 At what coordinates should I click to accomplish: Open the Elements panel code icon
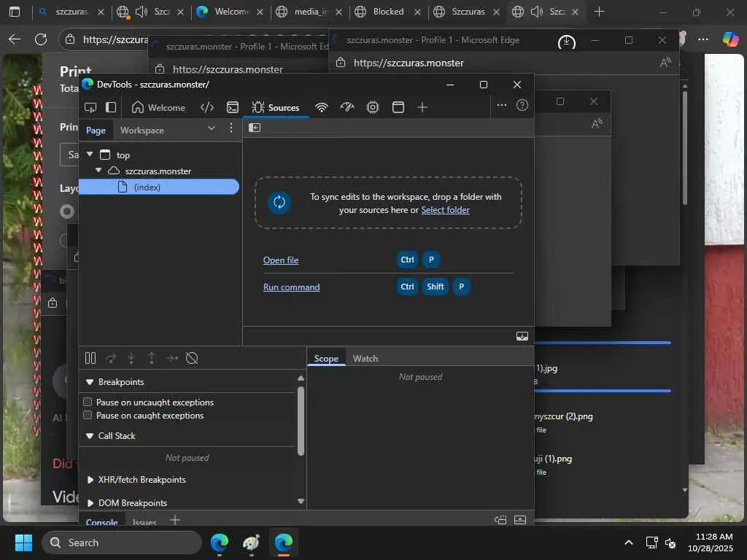[207, 107]
